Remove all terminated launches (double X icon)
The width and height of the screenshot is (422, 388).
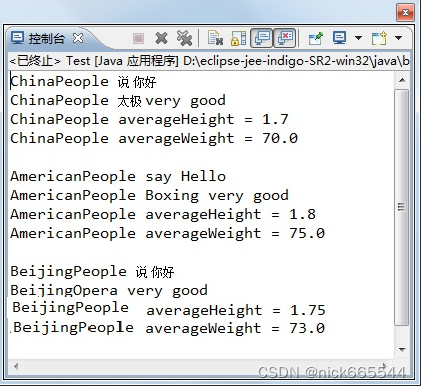tap(184, 38)
